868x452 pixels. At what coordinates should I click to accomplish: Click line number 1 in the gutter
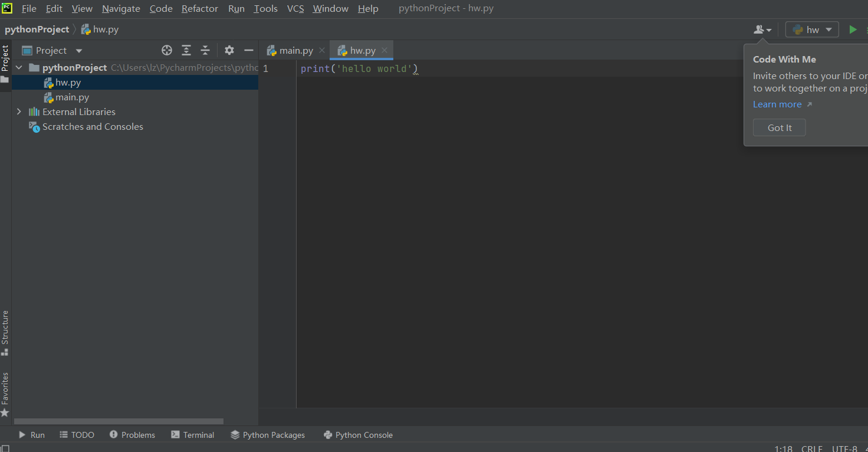[x=265, y=69]
